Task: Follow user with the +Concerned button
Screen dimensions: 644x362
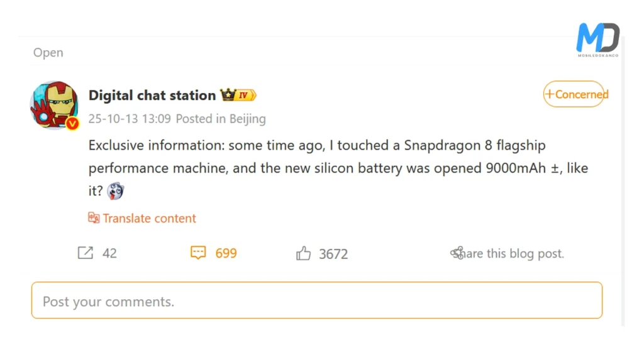Action: 574,94
